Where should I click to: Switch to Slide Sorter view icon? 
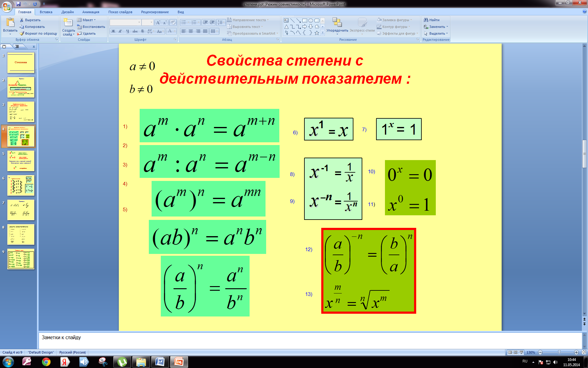(x=516, y=352)
